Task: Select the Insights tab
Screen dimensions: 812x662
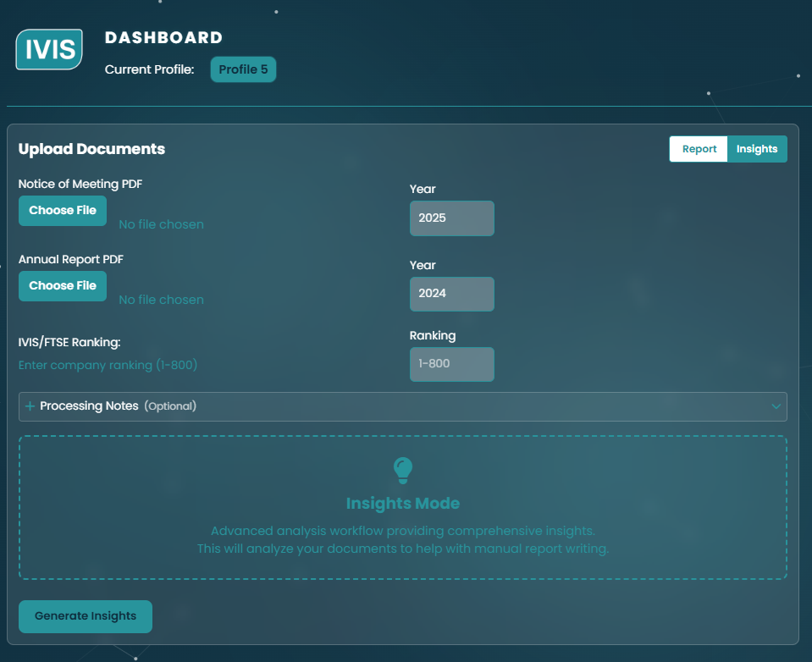Action: point(756,148)
